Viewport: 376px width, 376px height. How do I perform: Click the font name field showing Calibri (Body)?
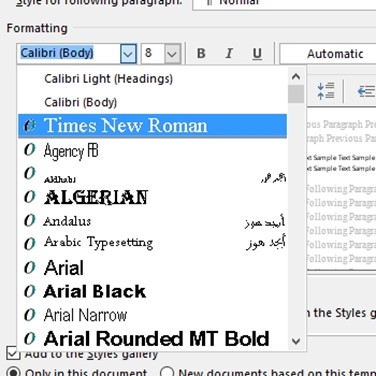coord(69,53)
